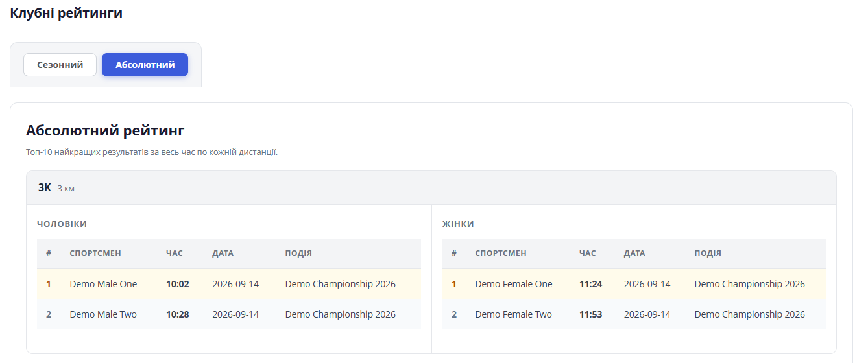Viewport: 868px width, 363px height.
Task: Switch to the Сезонний rating tab
Action: point(60,65)
